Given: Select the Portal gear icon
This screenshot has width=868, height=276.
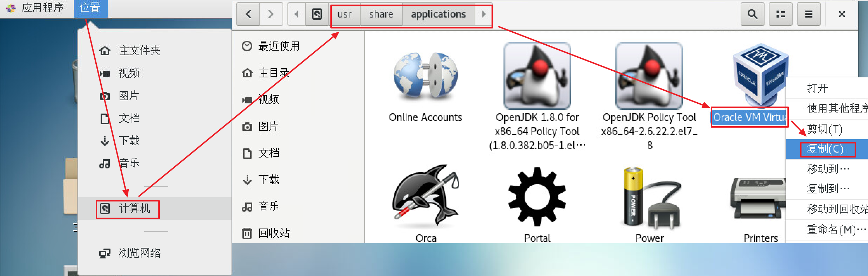Looking at the screenshot, I should 537,196.
